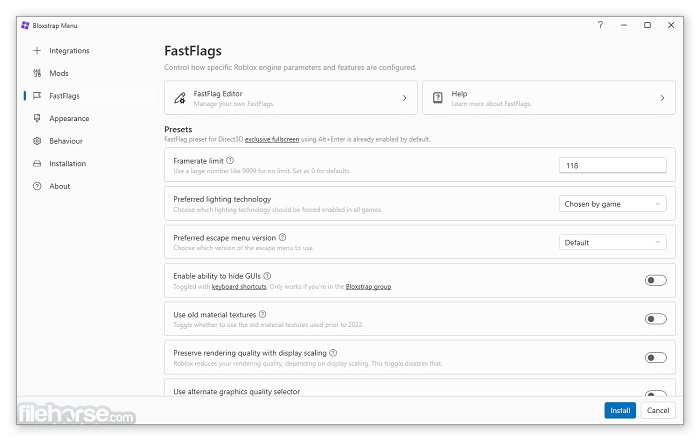Click the title bar help question mark
Viewport: 700px width, 441px height.
pyautogui.click(x=600, y=24)
